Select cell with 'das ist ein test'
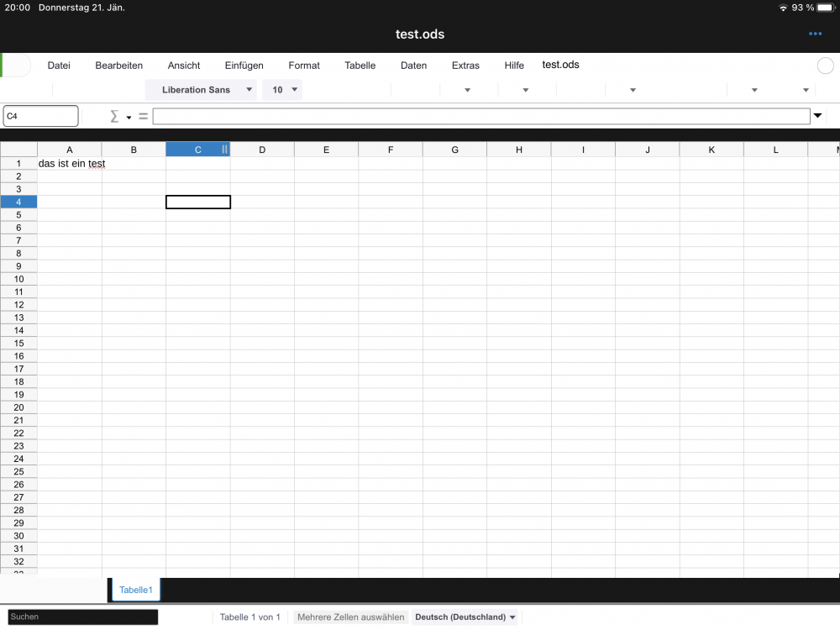Screen dimensions: 840x630 (x=71, y=164)
